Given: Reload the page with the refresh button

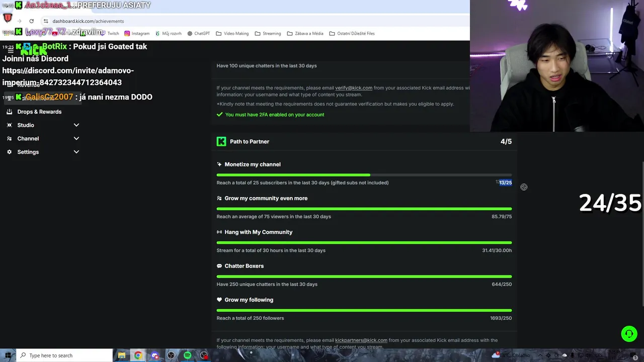Looking at the screenshot, I should pos(31,21).
